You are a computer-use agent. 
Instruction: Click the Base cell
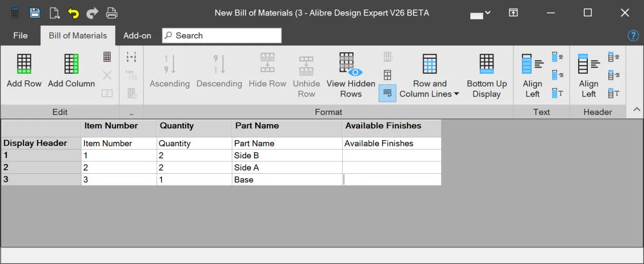pyautogui.click(x=287, y=179)
